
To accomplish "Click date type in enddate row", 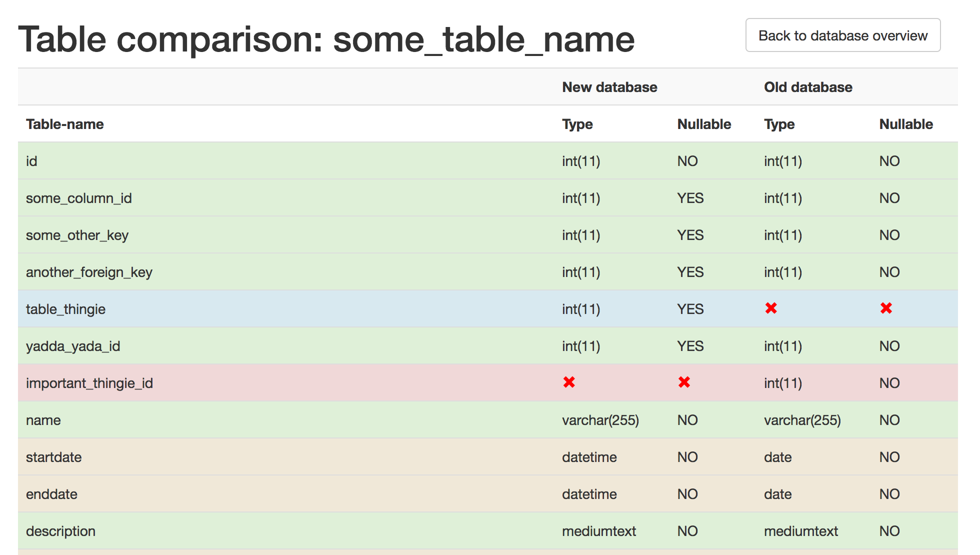I will [x=777, y=494].
